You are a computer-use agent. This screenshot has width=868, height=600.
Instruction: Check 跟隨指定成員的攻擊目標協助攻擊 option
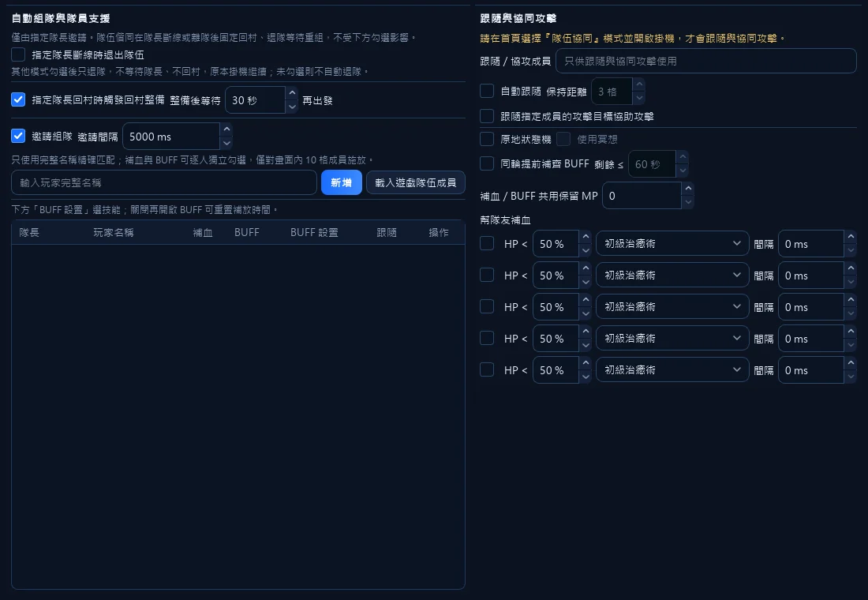pos(487,116)
